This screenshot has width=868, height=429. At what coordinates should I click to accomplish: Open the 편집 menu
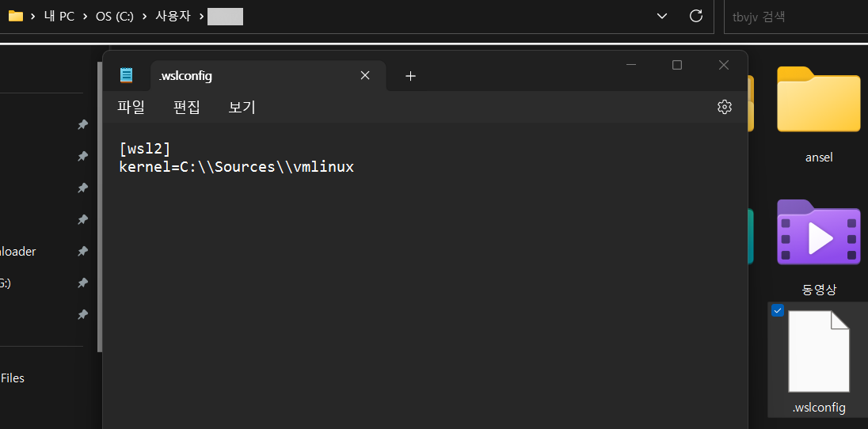click(186, 107)
